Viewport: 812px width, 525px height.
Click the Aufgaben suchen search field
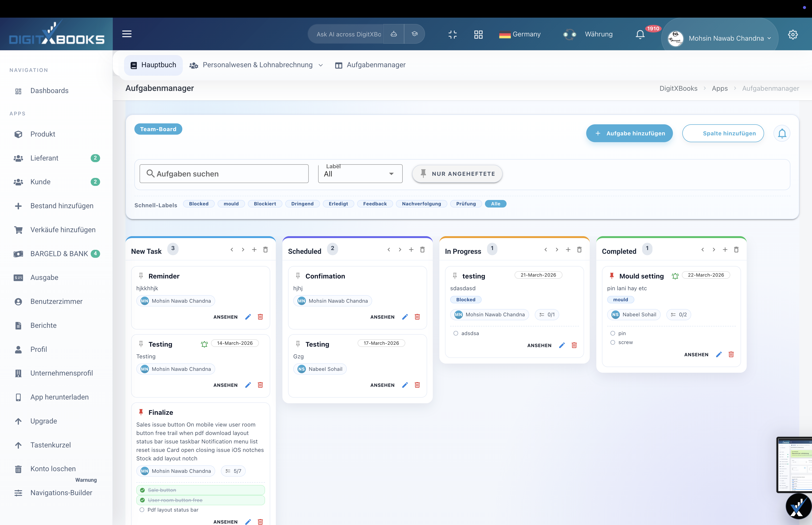tap(224, 173)
